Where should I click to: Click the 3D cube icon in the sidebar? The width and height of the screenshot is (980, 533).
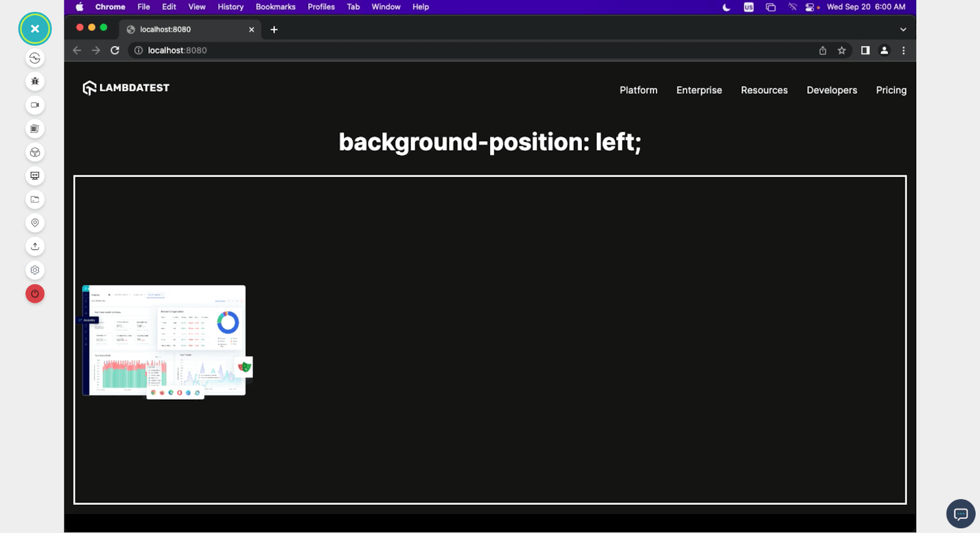(x=35, y=153)
